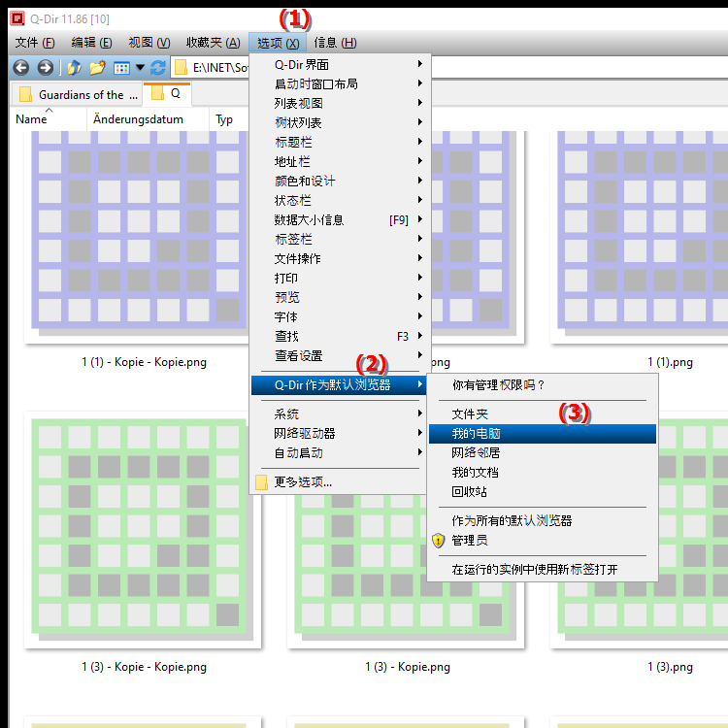This screenshot has width=728, height=728.
Task: Click the 选项 (X) menu
Action: click(278, 43)
